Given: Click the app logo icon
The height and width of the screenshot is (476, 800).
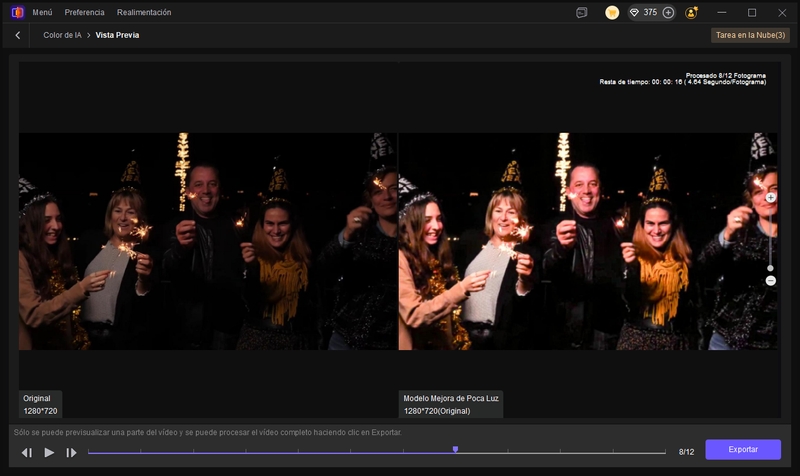Looking at the screenshot, I should pos(17,13).
